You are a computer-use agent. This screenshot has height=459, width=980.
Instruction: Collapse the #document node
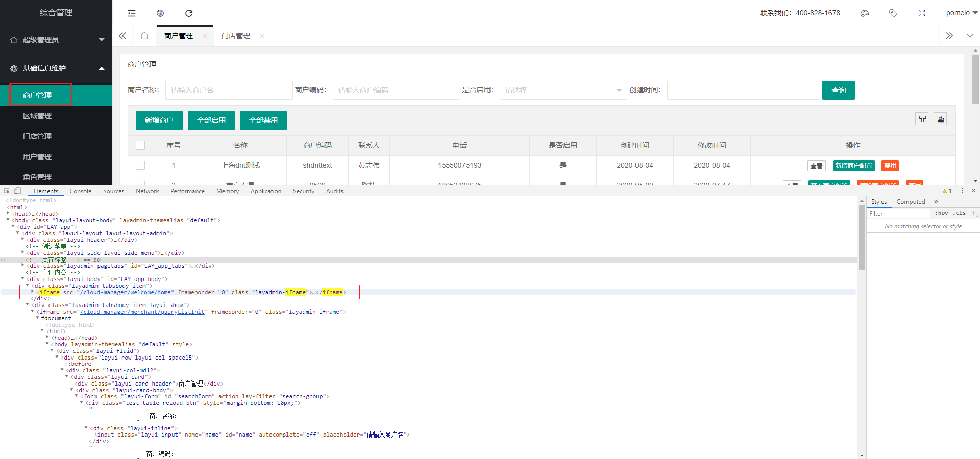tap(38, 318)
